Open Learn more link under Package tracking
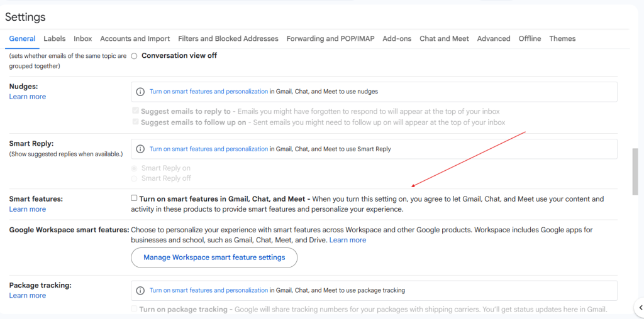Image resolution: width=644 pixels, height=319 pixels. point(27,296)
